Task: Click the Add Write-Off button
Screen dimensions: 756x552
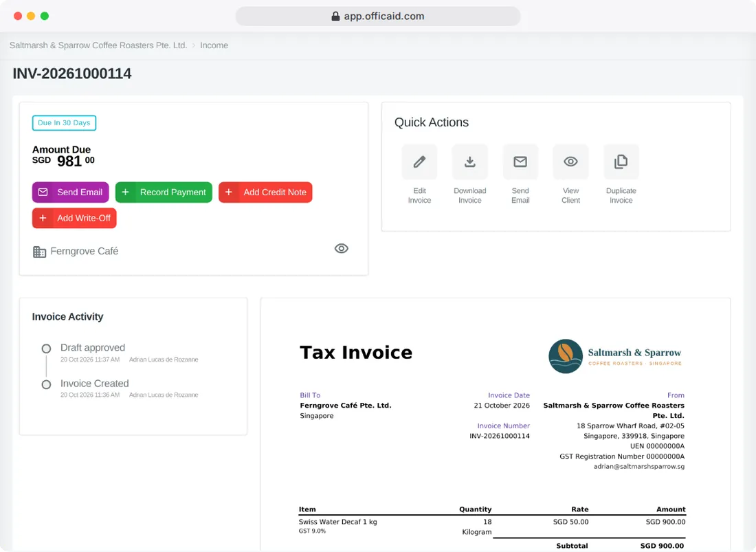Action: 74,218
